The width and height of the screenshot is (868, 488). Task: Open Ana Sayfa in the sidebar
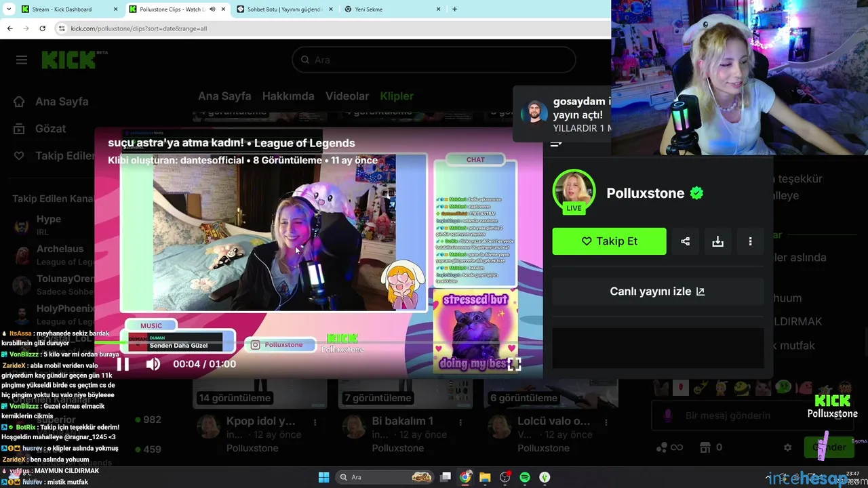pyautogui.click(x=51, y=102)
